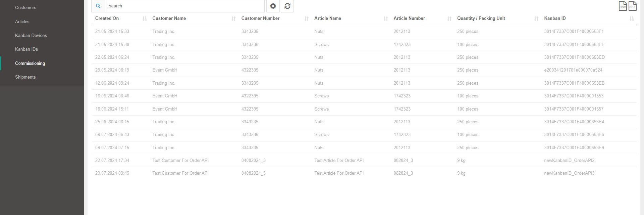644x215 pixels.
Task: Sort by Kanban ID sort icon
Action: tap(632, 18)
